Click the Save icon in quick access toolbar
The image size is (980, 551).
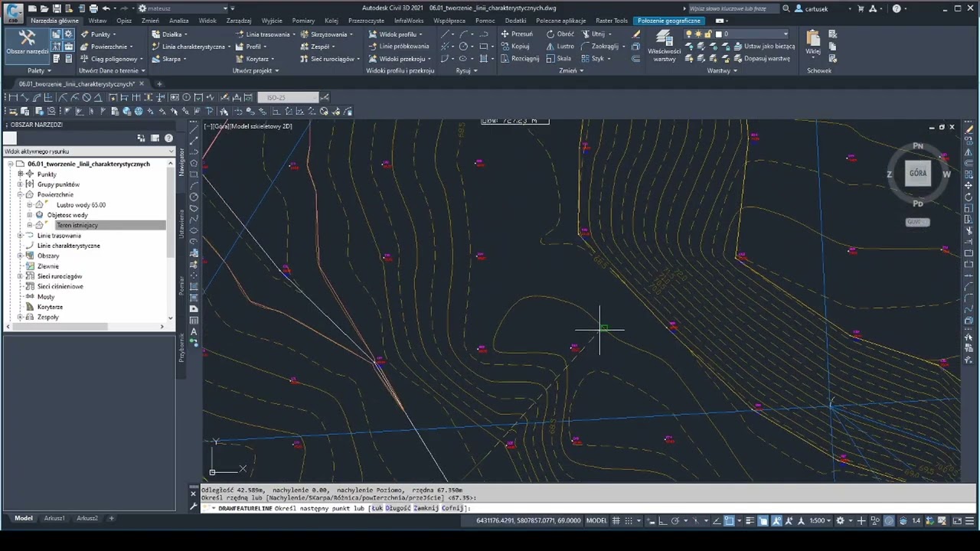point(56,8)
